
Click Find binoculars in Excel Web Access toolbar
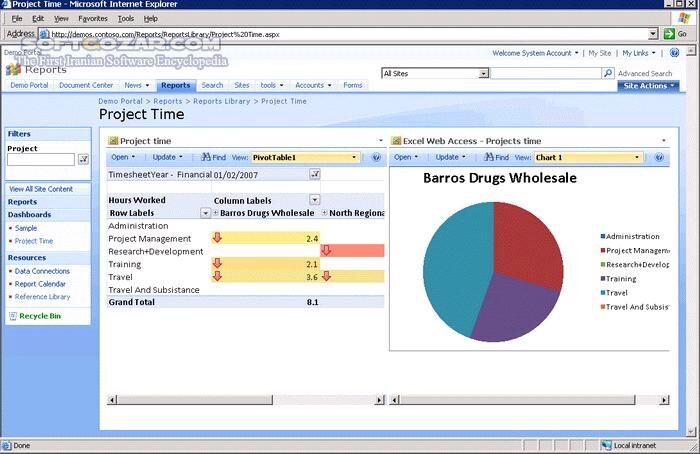tap(487, 157)
